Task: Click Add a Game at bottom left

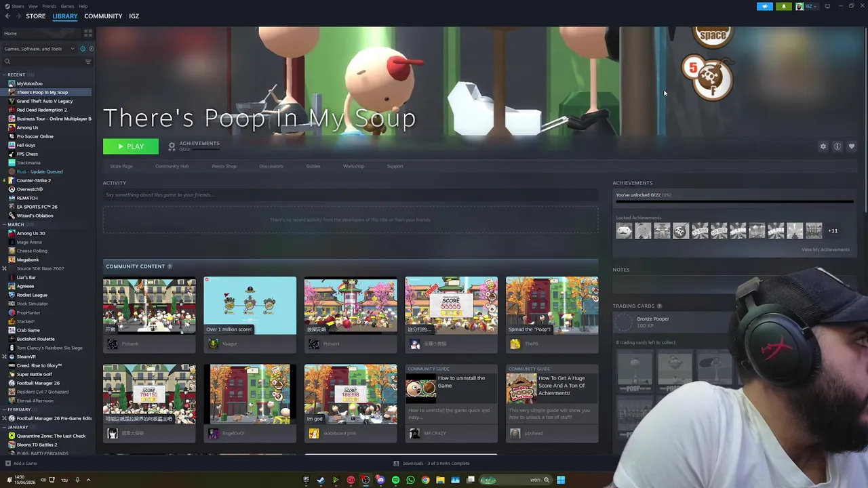Action: point(21,464)
